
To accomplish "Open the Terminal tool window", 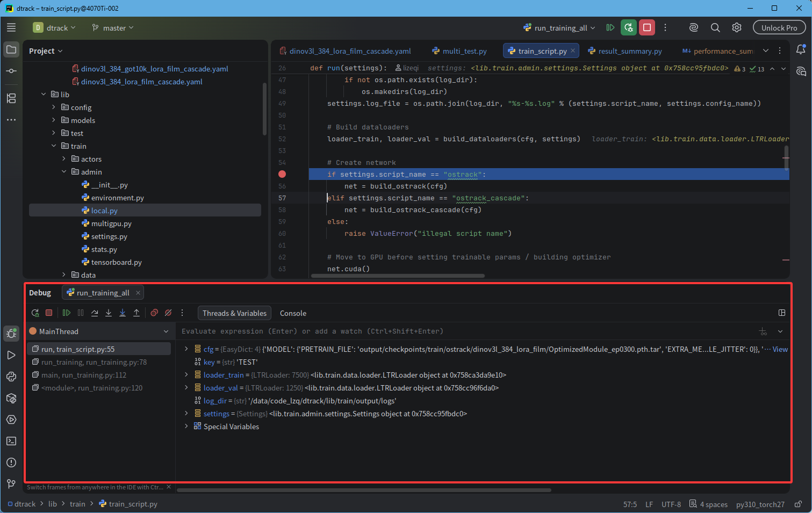I will point(11,441).
